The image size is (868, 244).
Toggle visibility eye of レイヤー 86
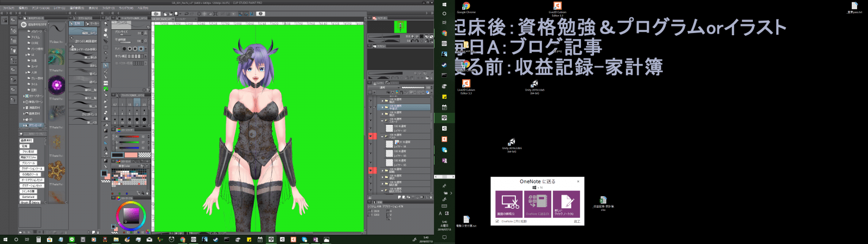tap(370, 153)
